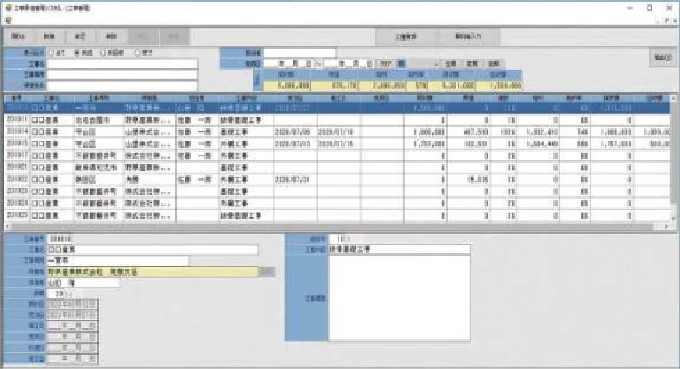Click the 15,015 cost cell in row 201922
680x369 pixels.
[x=469, y=180]
